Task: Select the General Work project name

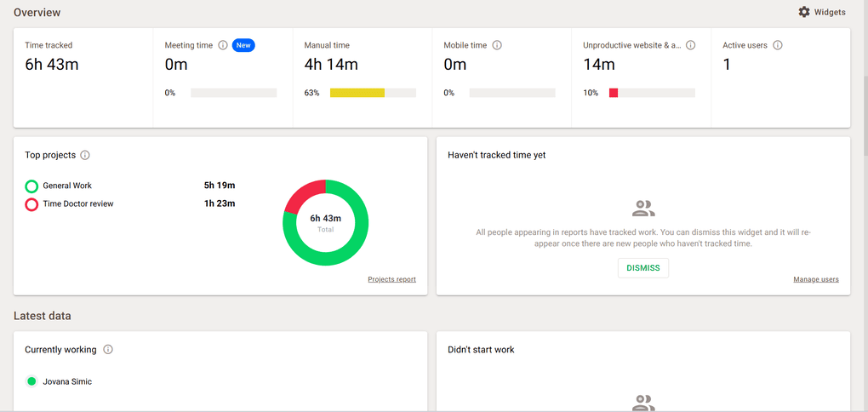Action: [67, 186]
